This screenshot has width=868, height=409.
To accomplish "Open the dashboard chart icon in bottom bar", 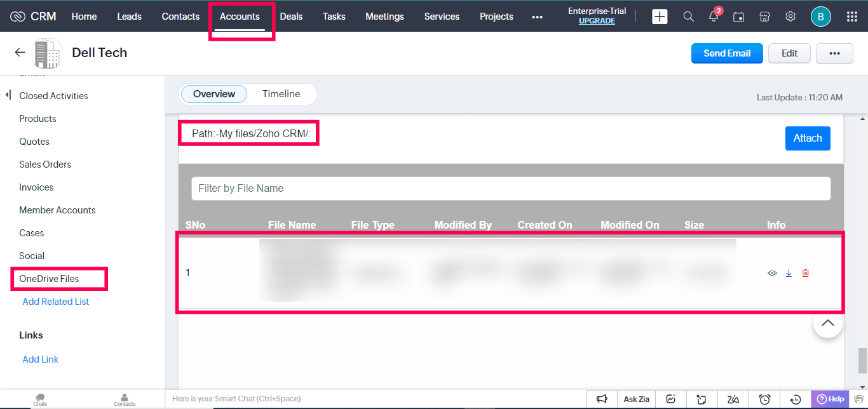I will coord(670,399).
